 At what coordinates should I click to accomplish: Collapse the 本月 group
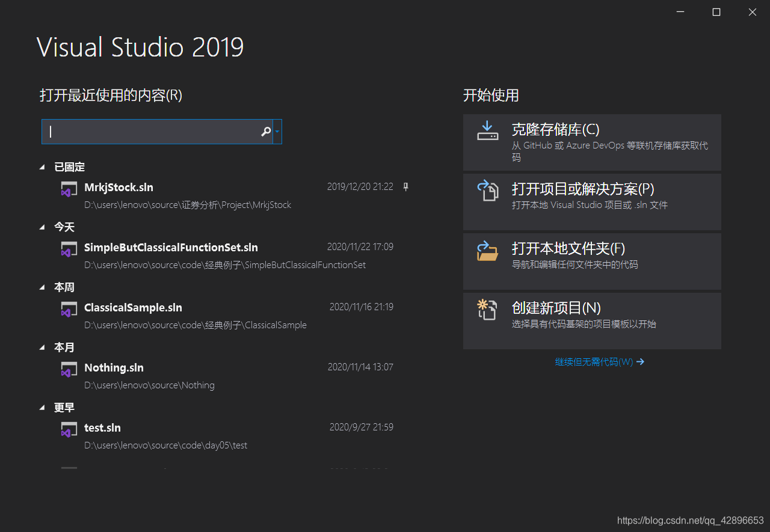coord(42,347)
